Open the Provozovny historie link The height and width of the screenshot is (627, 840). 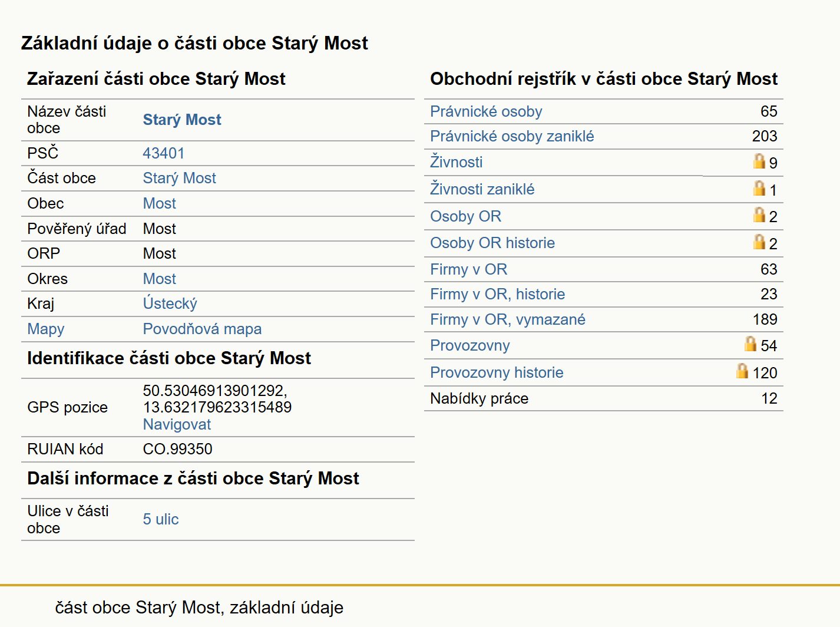(497, 372)
